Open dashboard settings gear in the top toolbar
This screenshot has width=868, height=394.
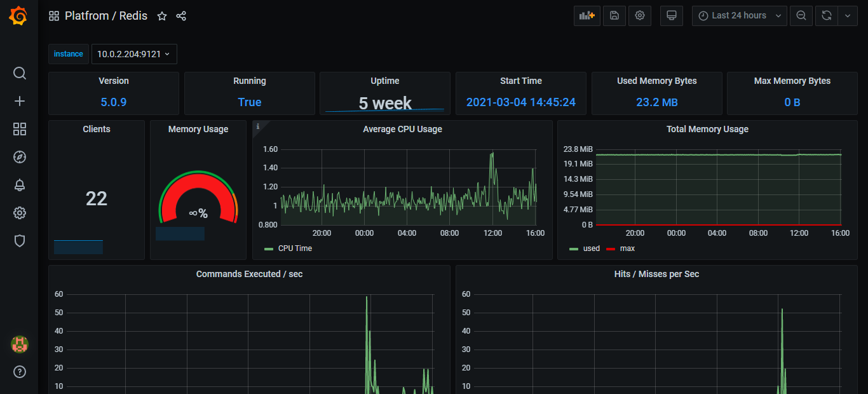(640, 16)
